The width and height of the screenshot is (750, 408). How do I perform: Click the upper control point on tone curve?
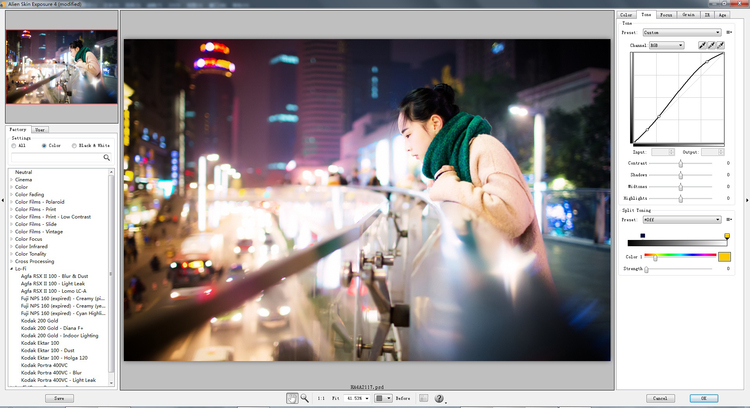tap(707, 62)
